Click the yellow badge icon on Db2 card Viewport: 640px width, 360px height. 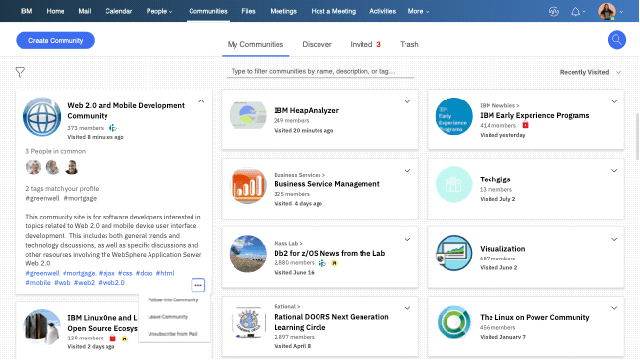coord(334,263)
